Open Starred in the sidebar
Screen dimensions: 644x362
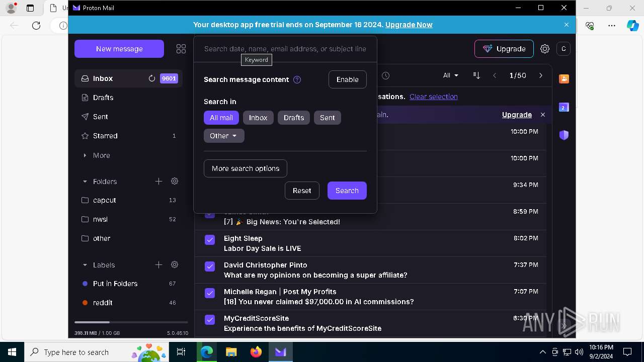(128, 136)
